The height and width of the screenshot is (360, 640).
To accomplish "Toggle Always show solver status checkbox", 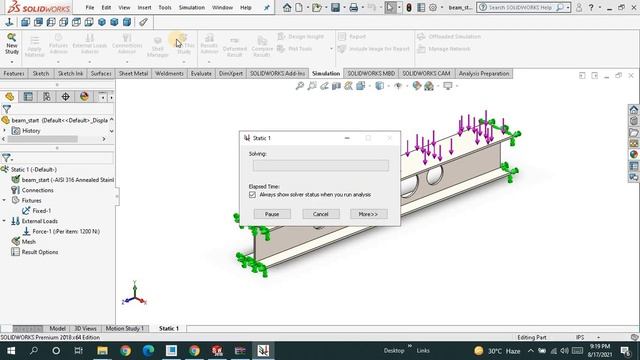I will coord(252,195).
